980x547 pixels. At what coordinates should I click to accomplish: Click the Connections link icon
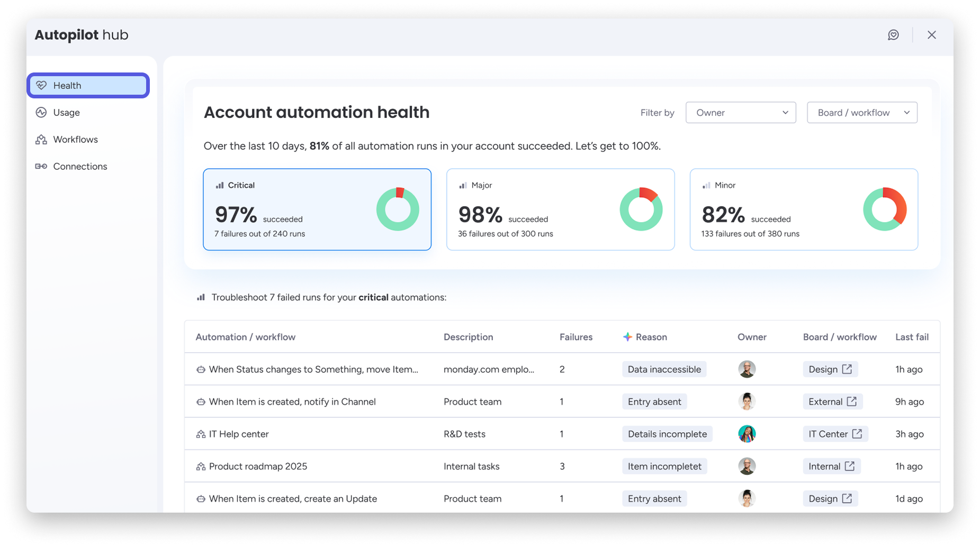coord(41,166)
